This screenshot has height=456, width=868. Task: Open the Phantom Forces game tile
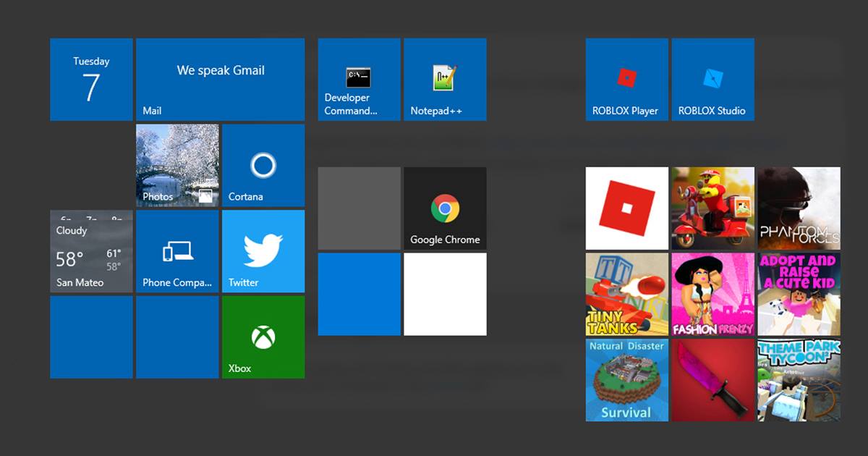pyautogui.click(x=799, y=208)
